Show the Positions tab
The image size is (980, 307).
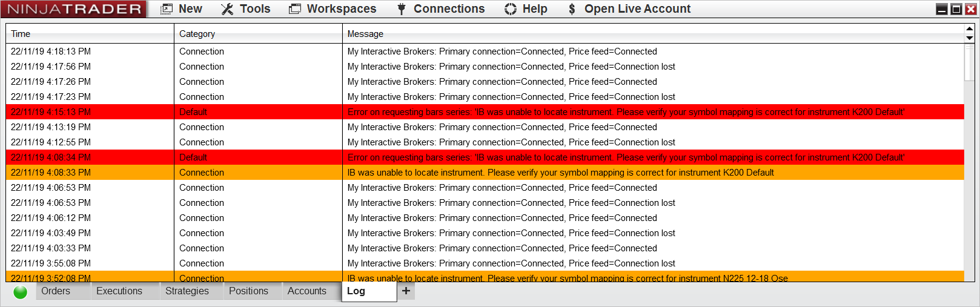248,291
